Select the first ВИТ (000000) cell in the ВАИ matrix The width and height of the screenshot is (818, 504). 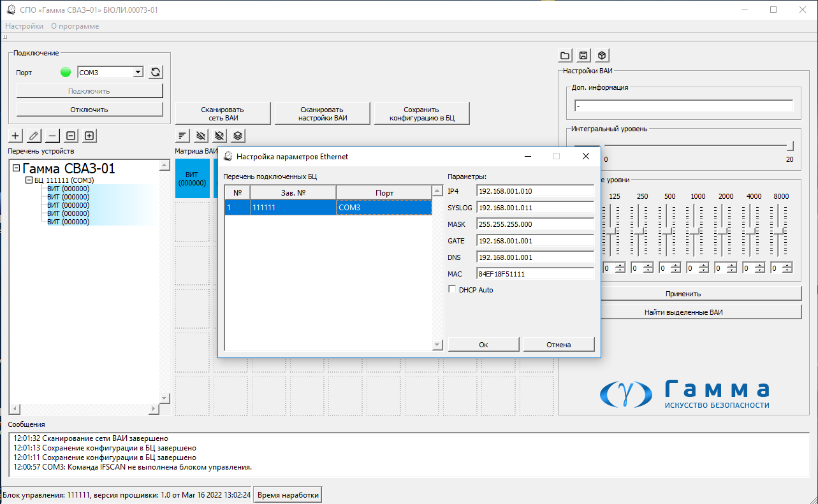click(x=191, y=178)
